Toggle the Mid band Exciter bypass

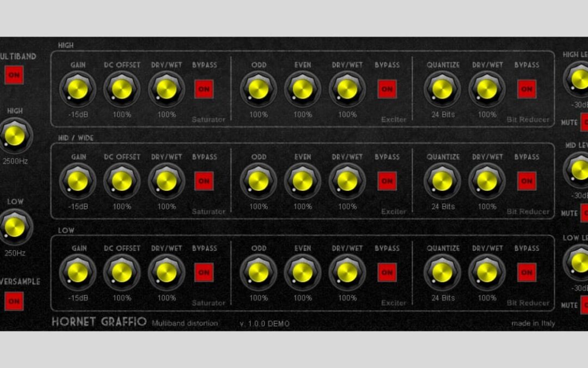pos(387,181)
